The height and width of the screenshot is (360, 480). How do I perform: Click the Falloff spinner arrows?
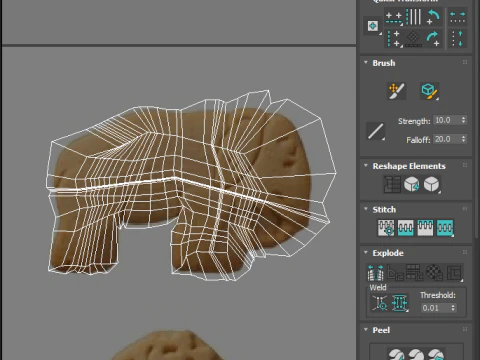(x=463, y=139)
